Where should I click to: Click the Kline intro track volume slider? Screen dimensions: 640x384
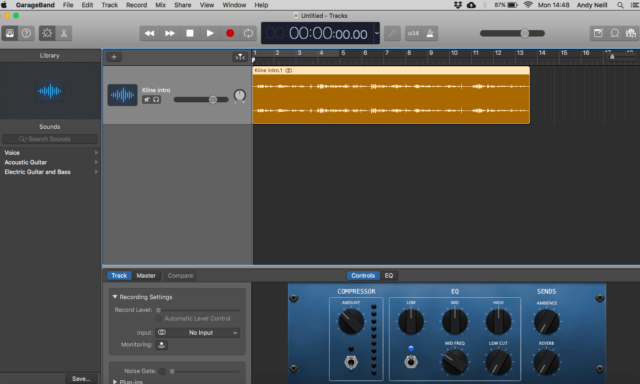(201, 100)
